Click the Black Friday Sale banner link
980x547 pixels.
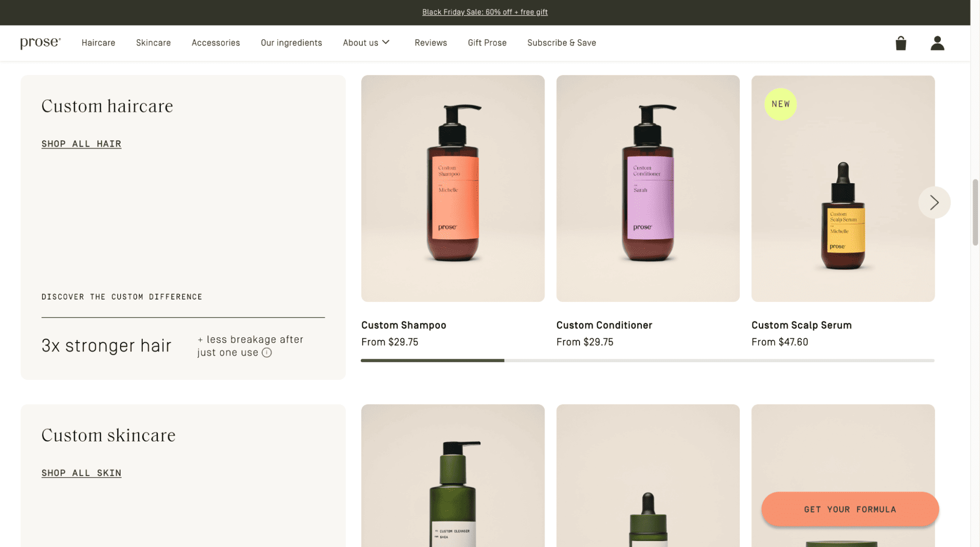484,12
